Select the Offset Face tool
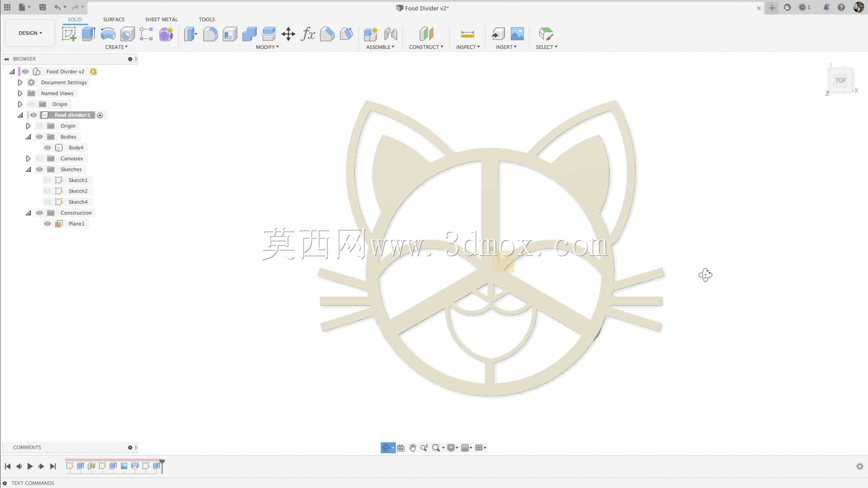This screenshot has width=868, height=488. 269,34
